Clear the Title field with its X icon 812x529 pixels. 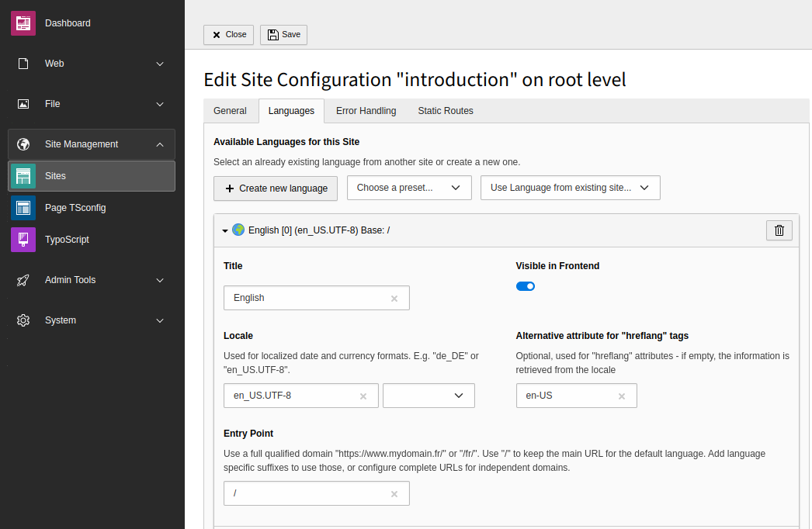(394, 299)
